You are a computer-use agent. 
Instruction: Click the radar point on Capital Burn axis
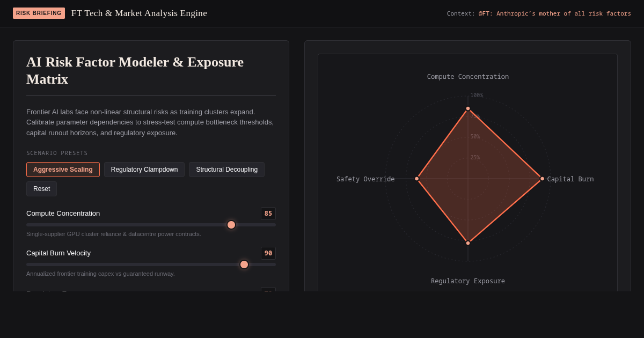point(542,179)
